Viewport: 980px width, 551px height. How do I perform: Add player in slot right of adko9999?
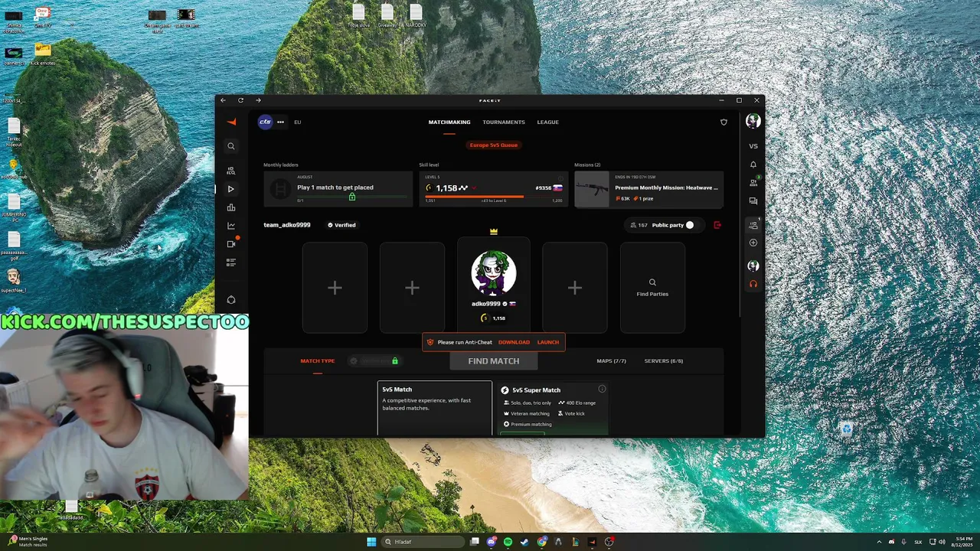click(575, 288)
